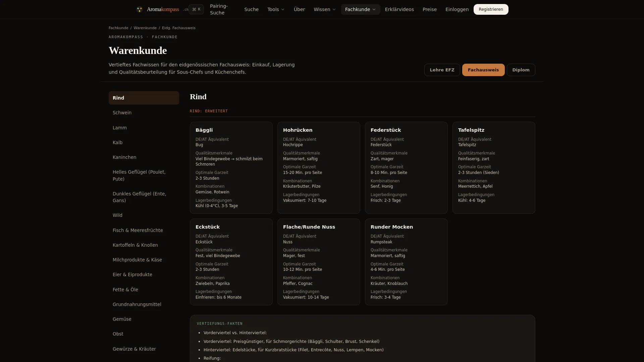Click the 'RIND: ERWEITERT' section label
644x362 pixels.
pyautogui.click(x=209, y=111)
